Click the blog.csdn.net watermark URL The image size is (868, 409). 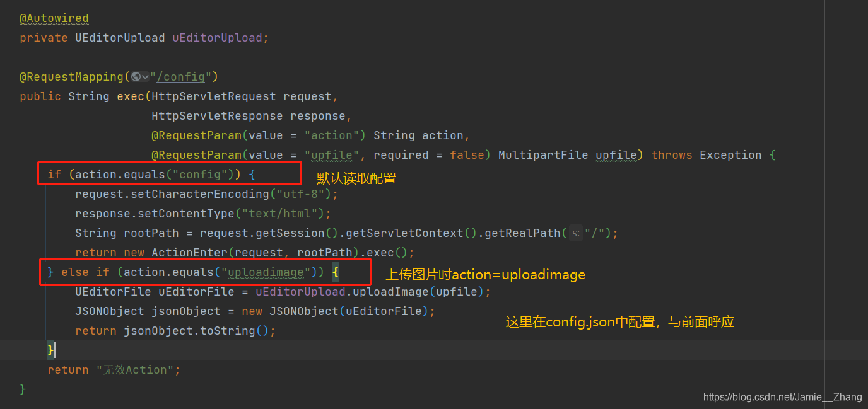click(x=782, y=396)
